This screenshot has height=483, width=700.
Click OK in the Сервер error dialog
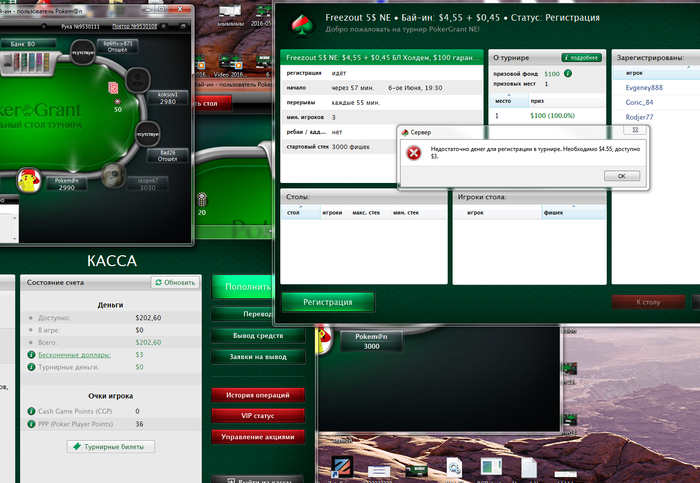pos(622,176)
